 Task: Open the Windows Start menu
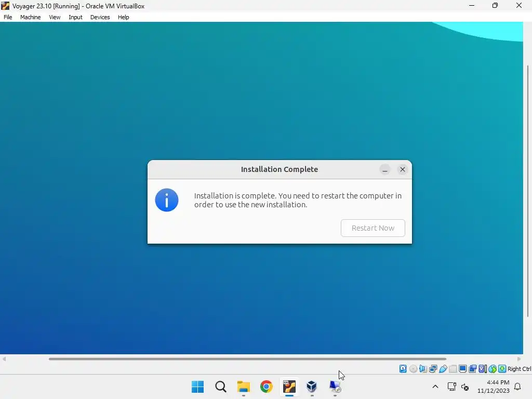click(197, 387)
